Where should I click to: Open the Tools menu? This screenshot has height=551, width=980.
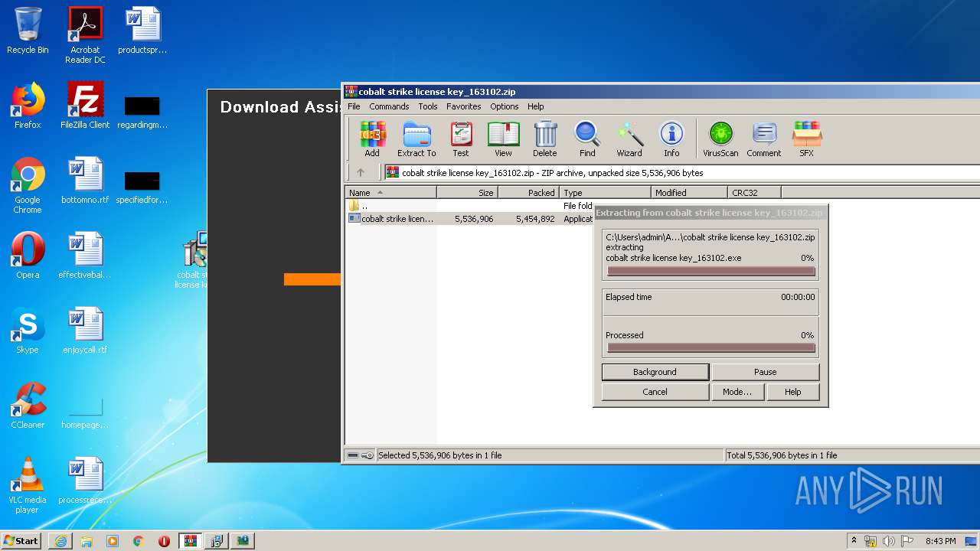coord(428,106)
